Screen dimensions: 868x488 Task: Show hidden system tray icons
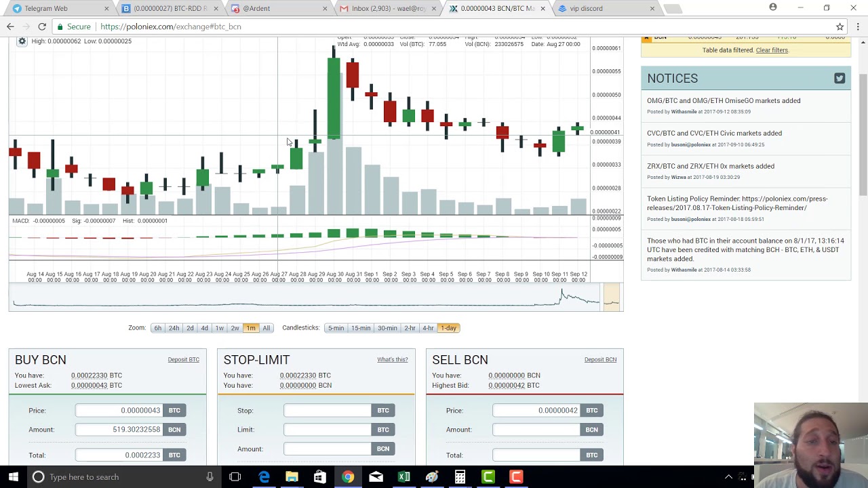(729, 476)
